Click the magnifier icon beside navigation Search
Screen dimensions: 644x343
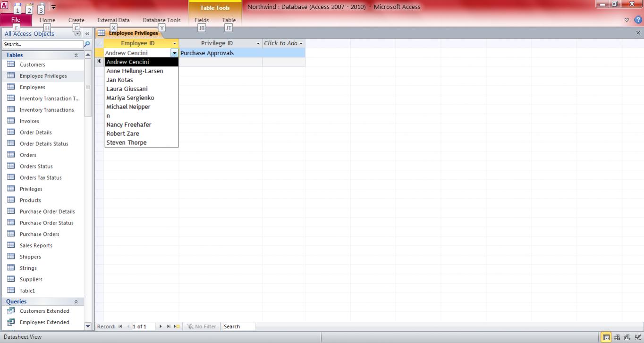[x=87, y=44]
